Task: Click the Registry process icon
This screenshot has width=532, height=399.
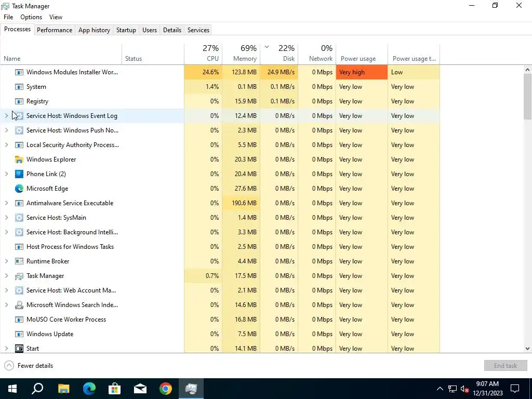Action: [19, 101]
